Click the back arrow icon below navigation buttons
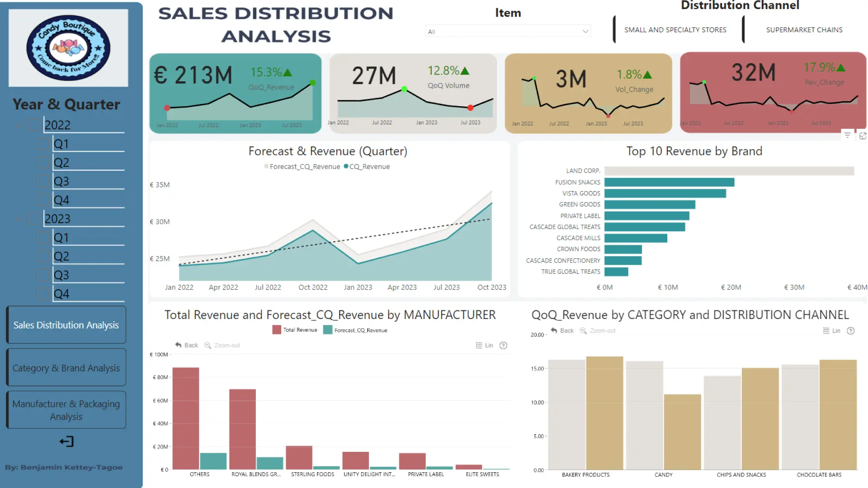 tap(66, 441)
